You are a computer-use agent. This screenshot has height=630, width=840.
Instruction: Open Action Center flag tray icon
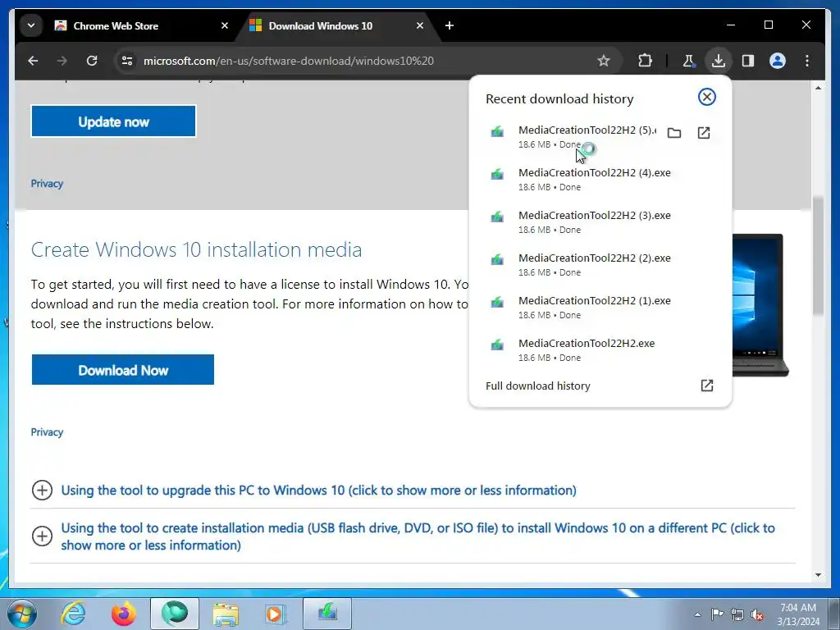click(717, 614)
